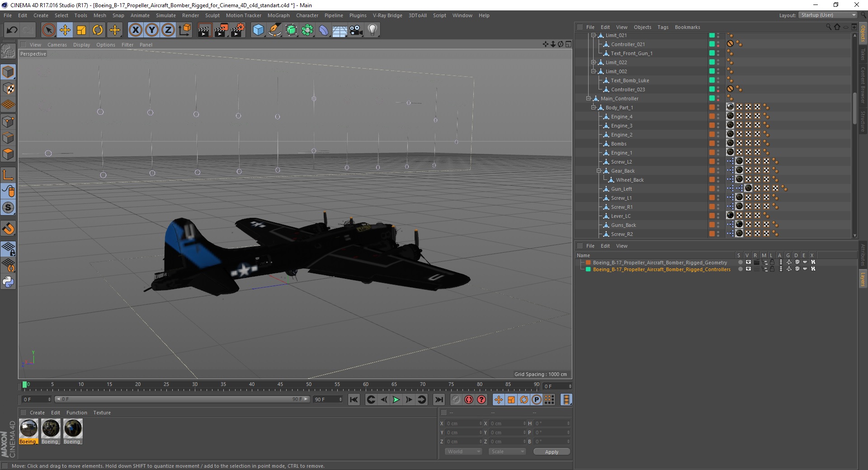
Task: Add a Cube primitive object
Action: click(258, 30)
